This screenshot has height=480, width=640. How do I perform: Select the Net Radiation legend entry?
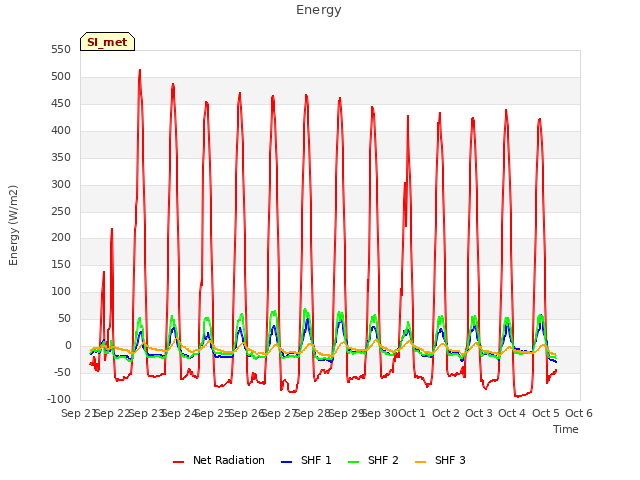click(x=219, y=460)
